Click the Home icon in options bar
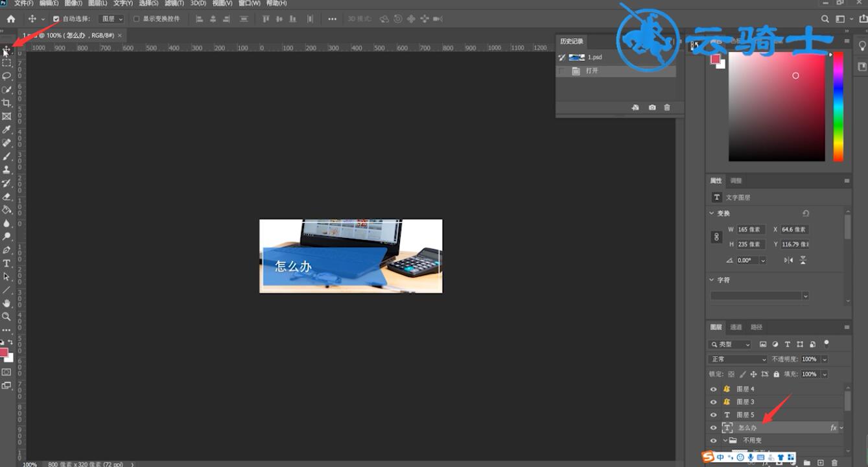Viewport: 868px width, 467px height. click(11, 19)
